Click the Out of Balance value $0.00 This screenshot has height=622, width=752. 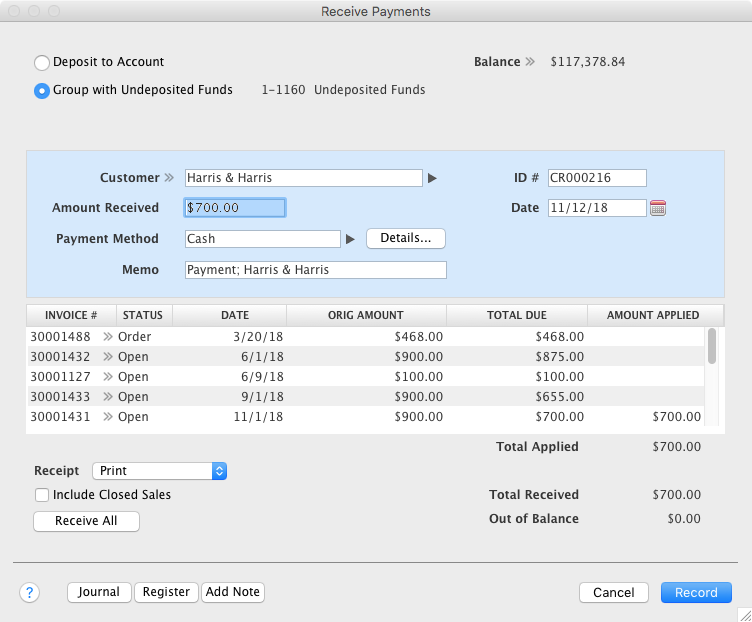684,519
